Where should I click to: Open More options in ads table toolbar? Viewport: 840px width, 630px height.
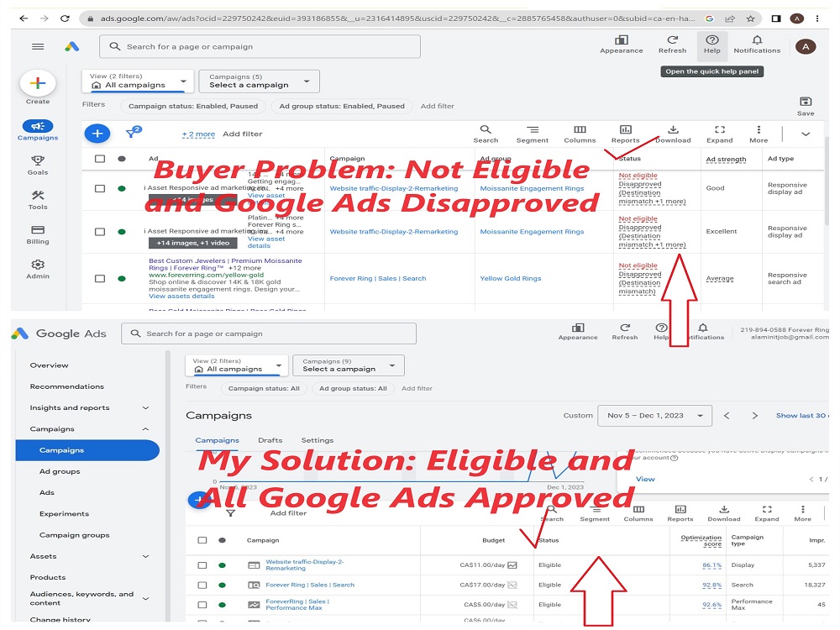(x=758, y=129)
